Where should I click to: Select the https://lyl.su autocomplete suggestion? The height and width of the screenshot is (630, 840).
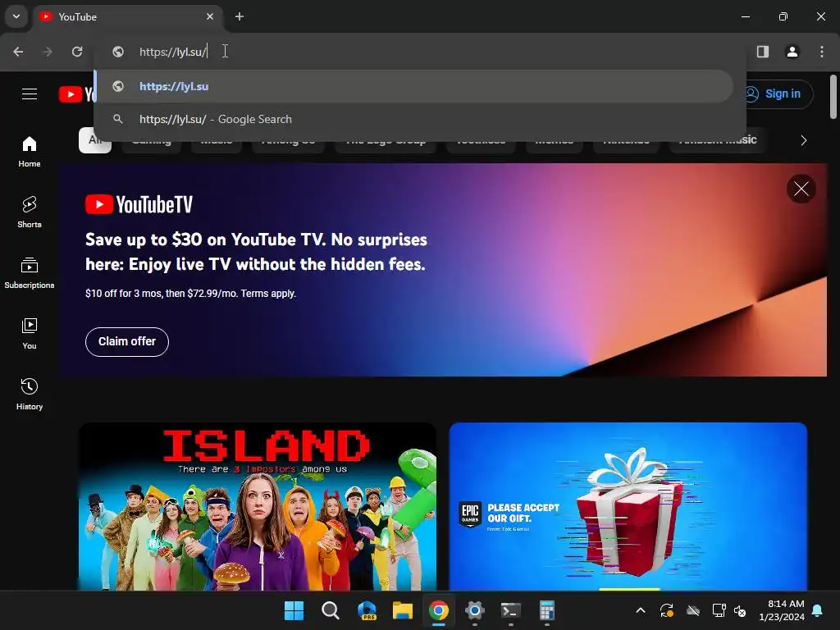click(413, 86)
